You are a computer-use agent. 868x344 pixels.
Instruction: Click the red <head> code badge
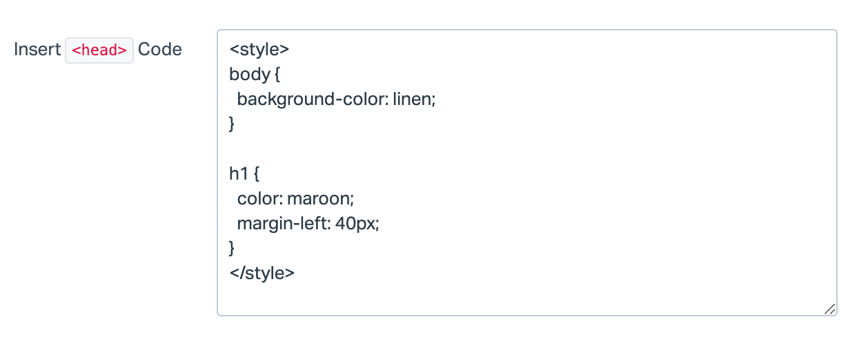point(99,50)
